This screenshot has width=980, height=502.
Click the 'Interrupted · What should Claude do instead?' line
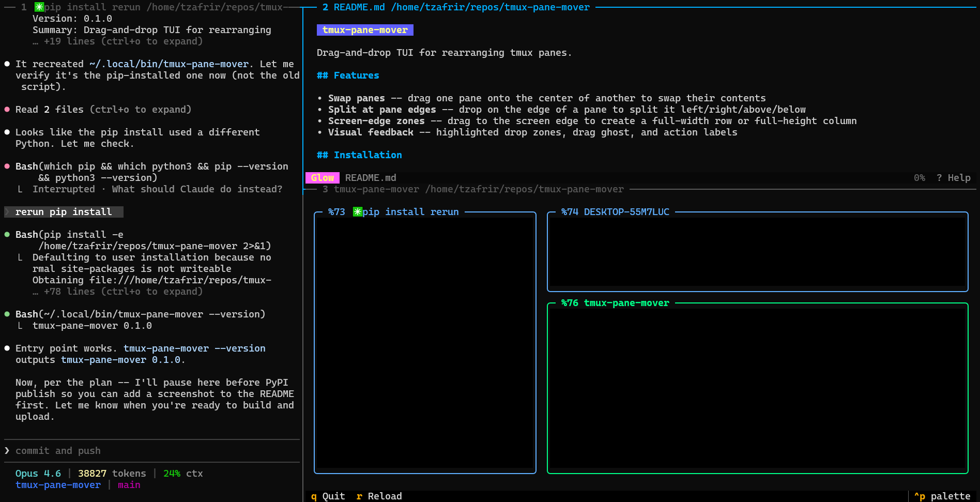click(158, 189)
